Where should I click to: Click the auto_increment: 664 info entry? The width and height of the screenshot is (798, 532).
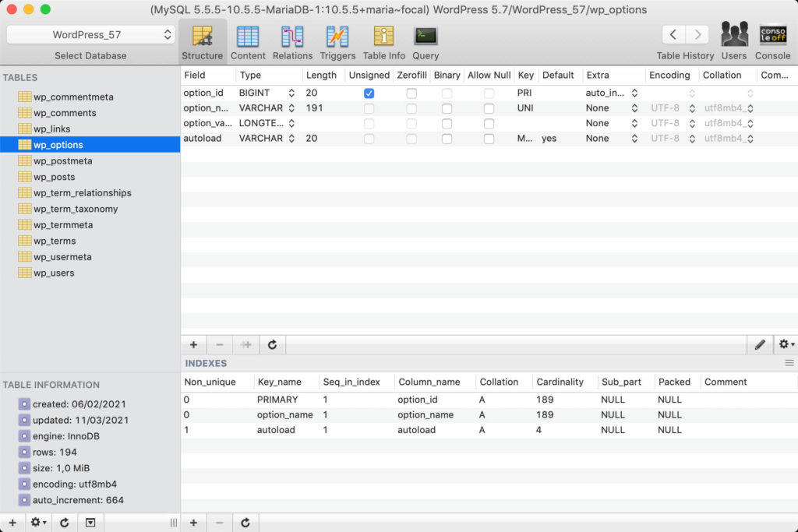78,501
